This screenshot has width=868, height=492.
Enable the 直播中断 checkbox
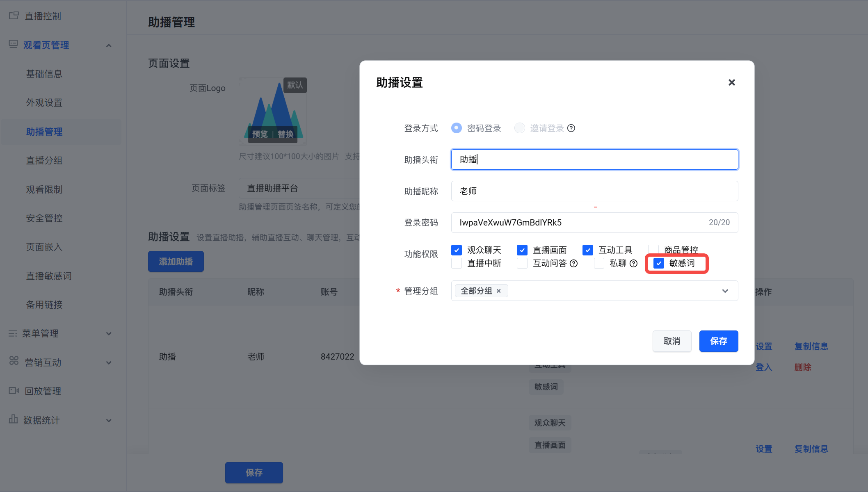tap(457, 263)
